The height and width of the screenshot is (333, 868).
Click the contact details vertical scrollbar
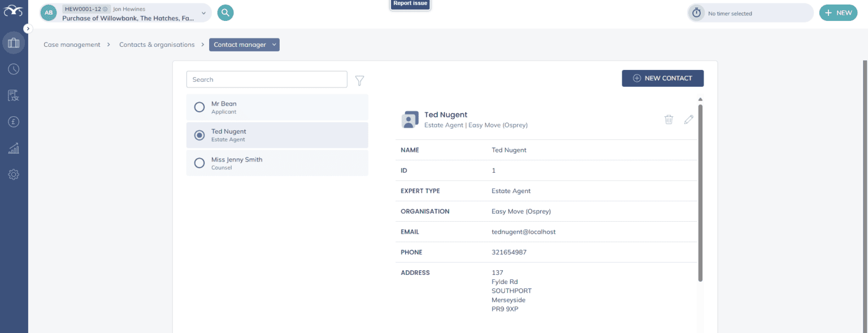[x=700, y=192]
